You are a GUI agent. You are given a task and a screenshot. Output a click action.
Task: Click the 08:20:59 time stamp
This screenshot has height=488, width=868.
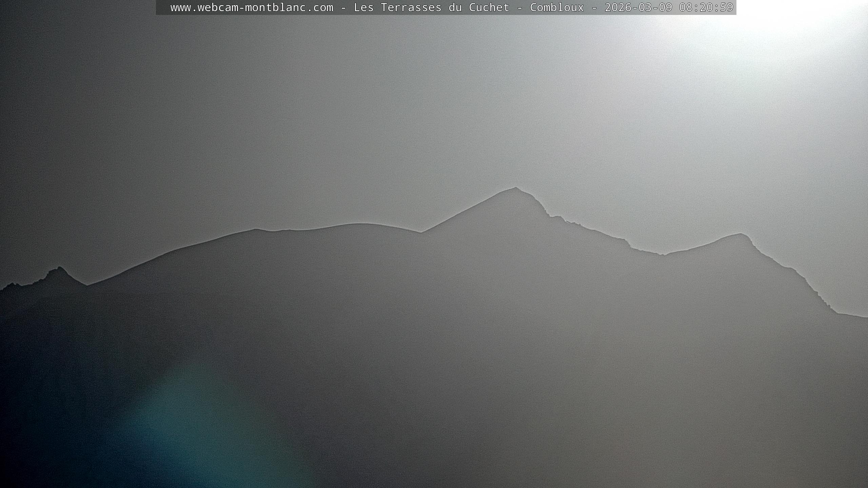706,7
